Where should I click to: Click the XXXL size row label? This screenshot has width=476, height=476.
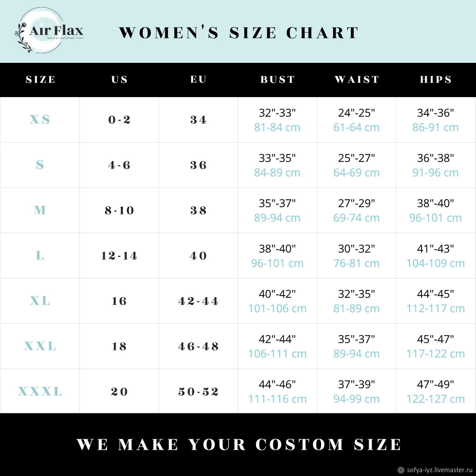click(40, 391)
